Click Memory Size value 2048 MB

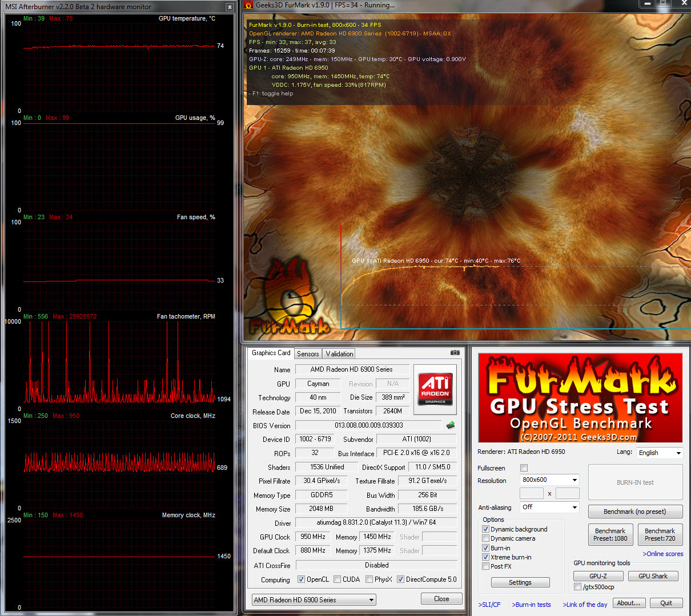321,509
